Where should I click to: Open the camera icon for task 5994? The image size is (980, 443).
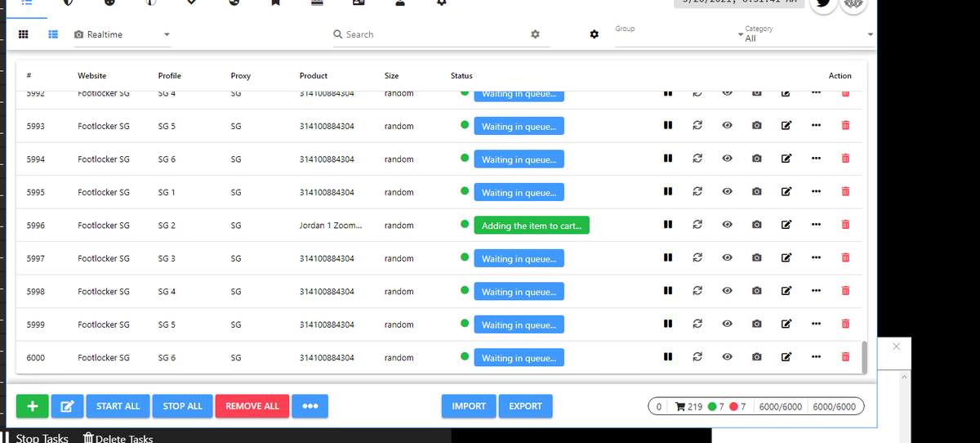tap(756, 159)
